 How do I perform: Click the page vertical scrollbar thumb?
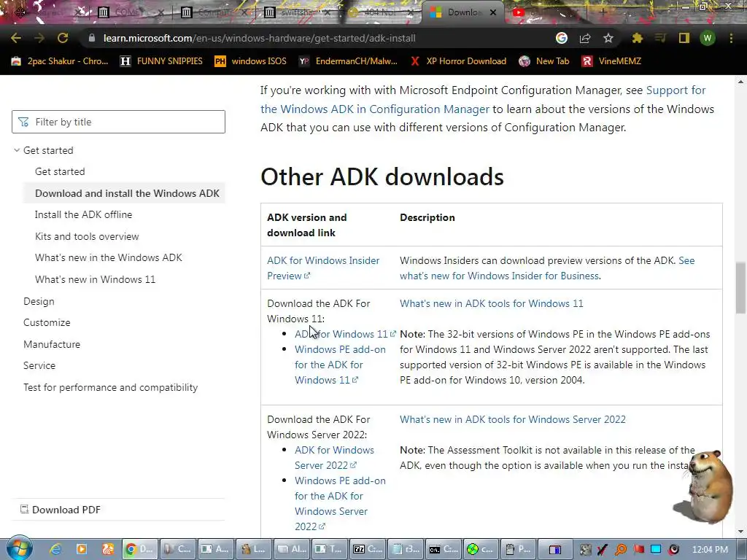coord(740,287)
